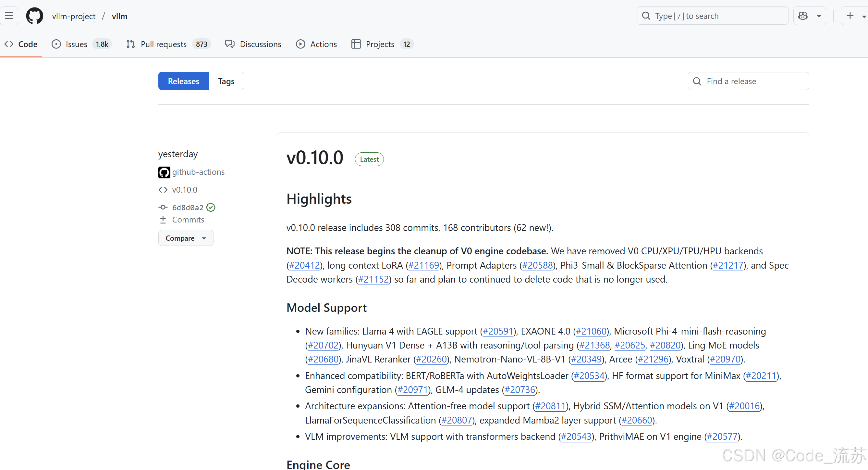Screen dimensions: 868x470
Task: Open the Projects tab
Action: pyautogui.click(x=382, y=44)
